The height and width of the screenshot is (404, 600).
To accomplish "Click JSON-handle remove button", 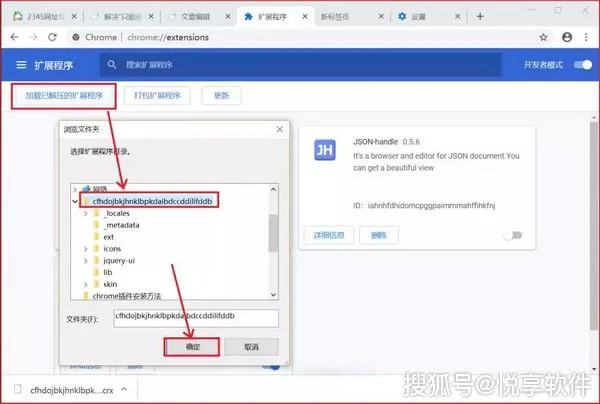I will (x=379, y=235).
